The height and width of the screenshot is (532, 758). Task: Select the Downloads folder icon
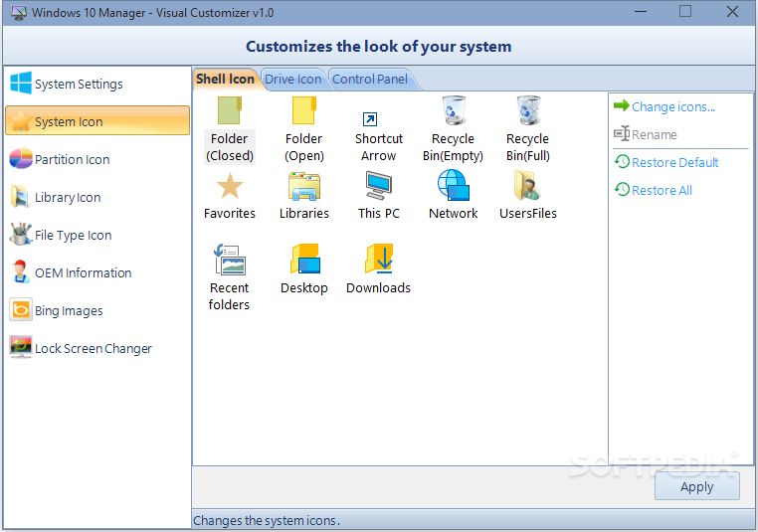tap(379, 269)
